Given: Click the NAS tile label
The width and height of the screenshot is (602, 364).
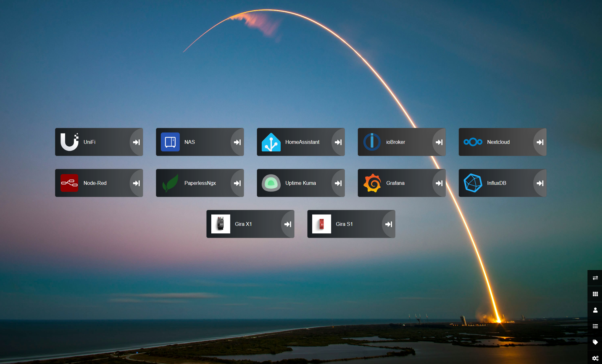Looking at the screenshot, I should click(x=190, y=142).
